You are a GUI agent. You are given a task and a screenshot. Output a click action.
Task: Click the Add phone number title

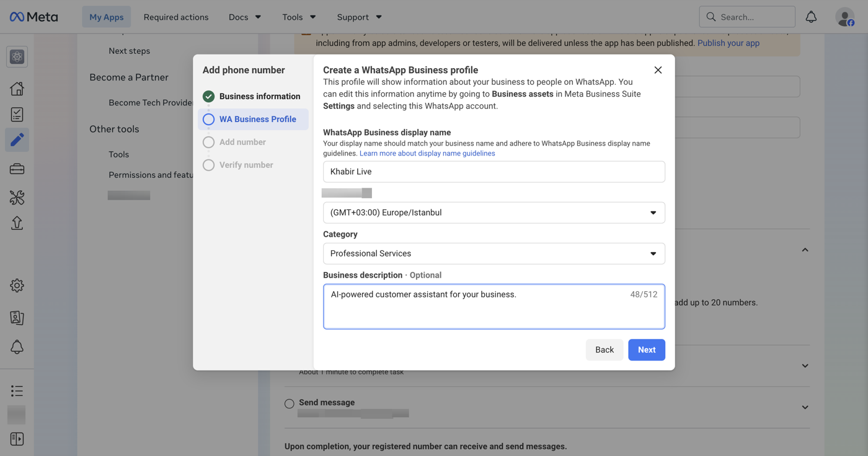pyautogui.click(x=244, y=70)
